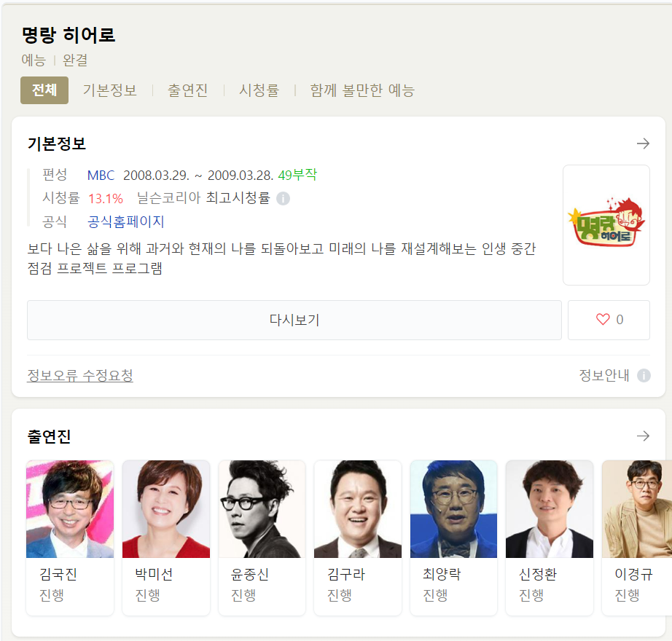
Task: Click the heart like icon
Action: [603, 320]
